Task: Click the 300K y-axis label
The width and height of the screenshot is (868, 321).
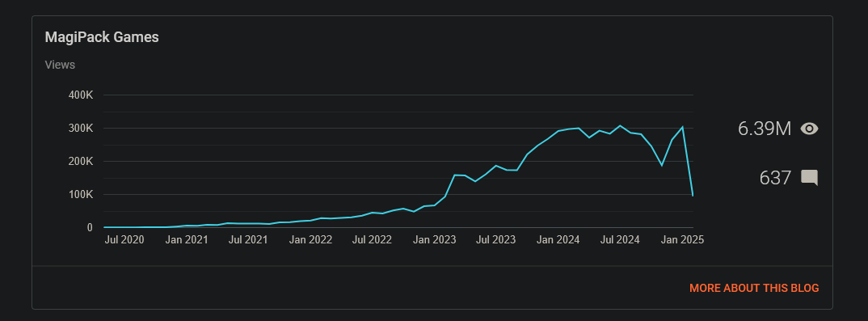Action: (81, 129)
